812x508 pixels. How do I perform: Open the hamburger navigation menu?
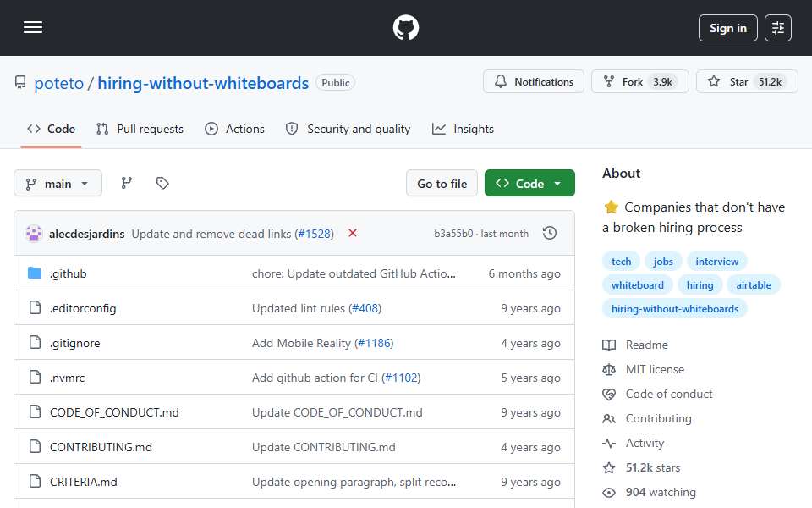pos(33,27)
